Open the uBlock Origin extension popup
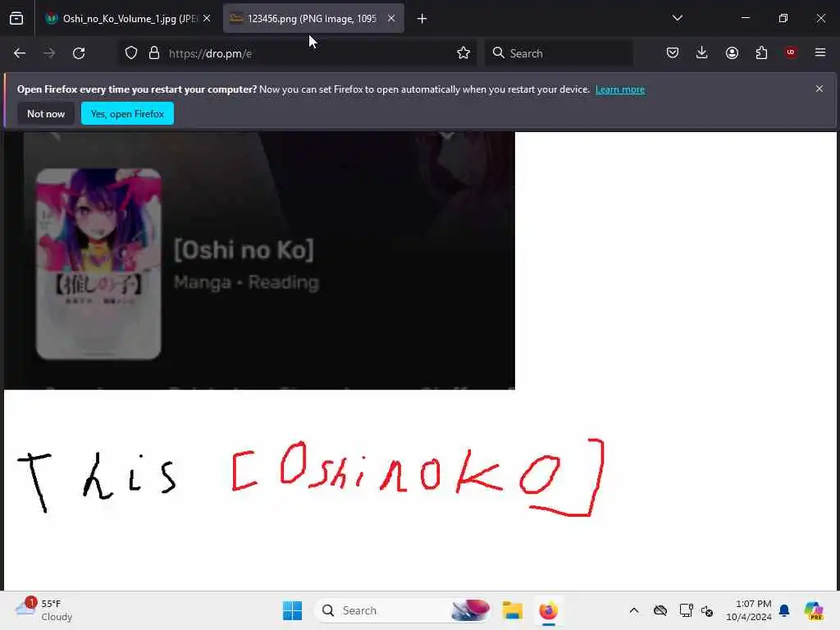The width and height of the screenshot is (840, 630). point(791,52)
